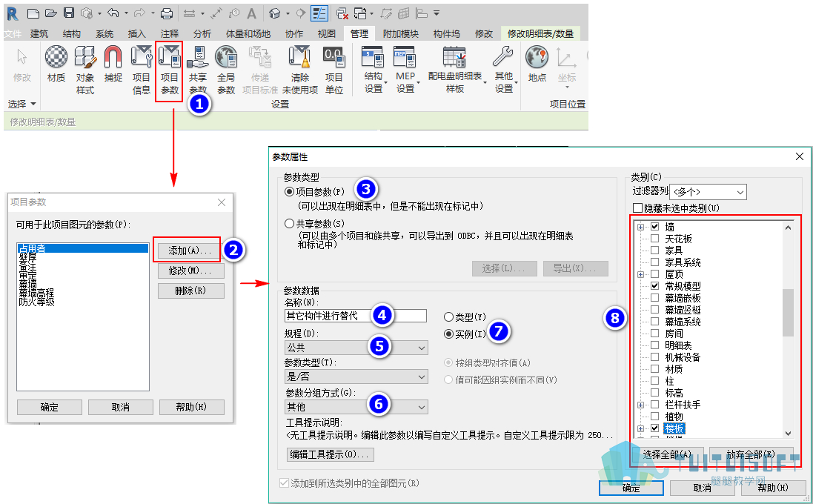813x504 pixels.
Task: Open Structural Settings (结构设置)
Action: click(374, 70)
